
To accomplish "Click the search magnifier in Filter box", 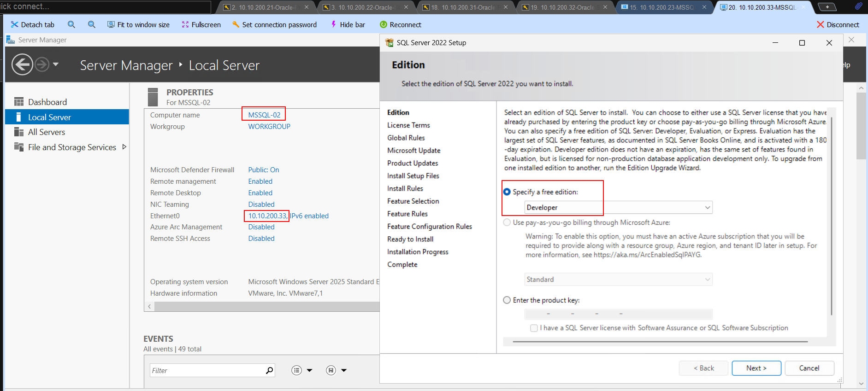I will point(270,370).
